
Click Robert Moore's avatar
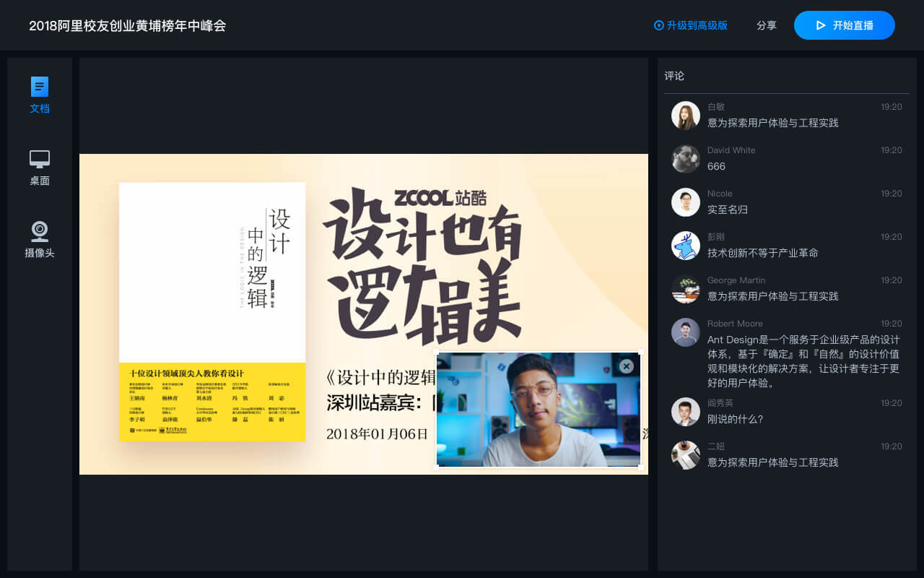click(686, 332)
